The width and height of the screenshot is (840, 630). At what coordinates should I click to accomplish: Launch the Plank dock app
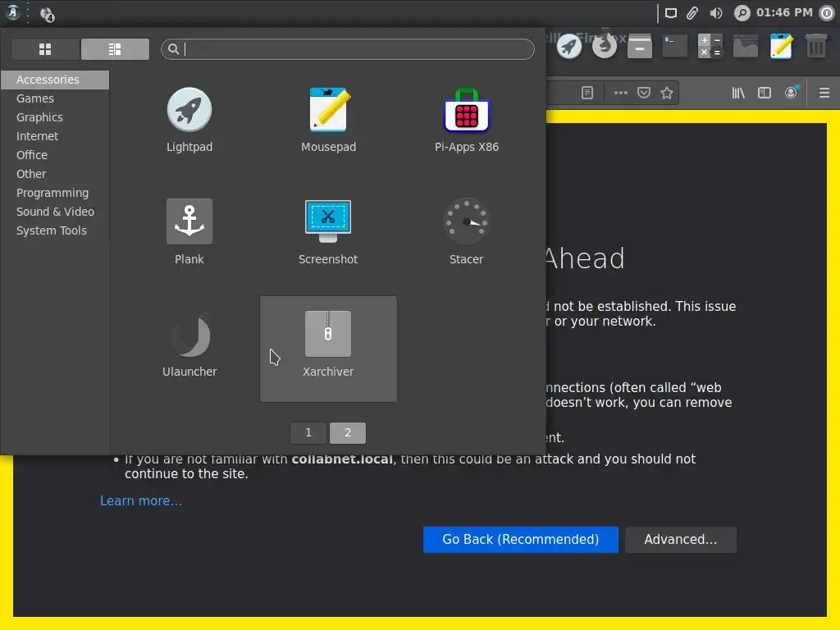pyautogui.click(x=189, y=232)
